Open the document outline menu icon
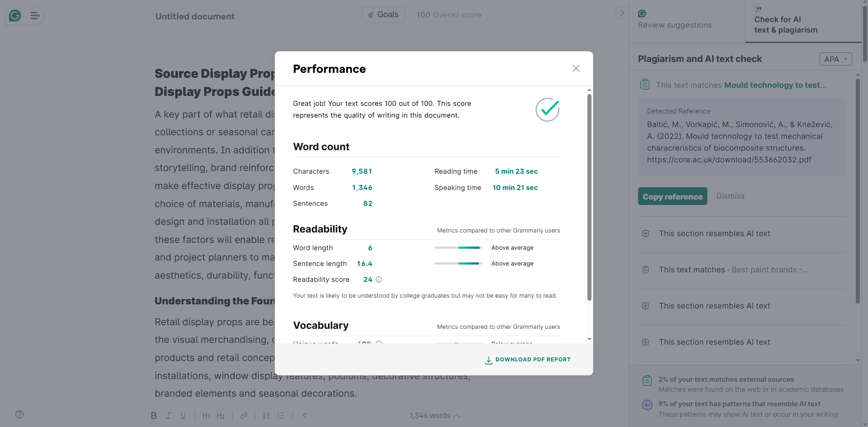 35,16
